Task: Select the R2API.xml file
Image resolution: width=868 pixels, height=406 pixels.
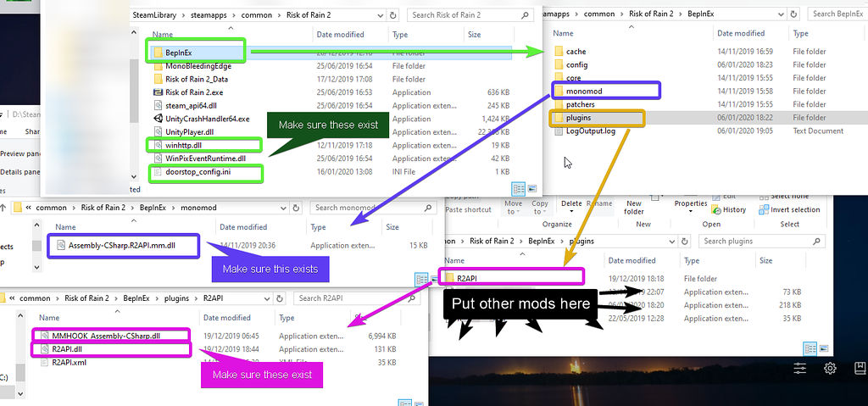Action: [x=63, y=363]
